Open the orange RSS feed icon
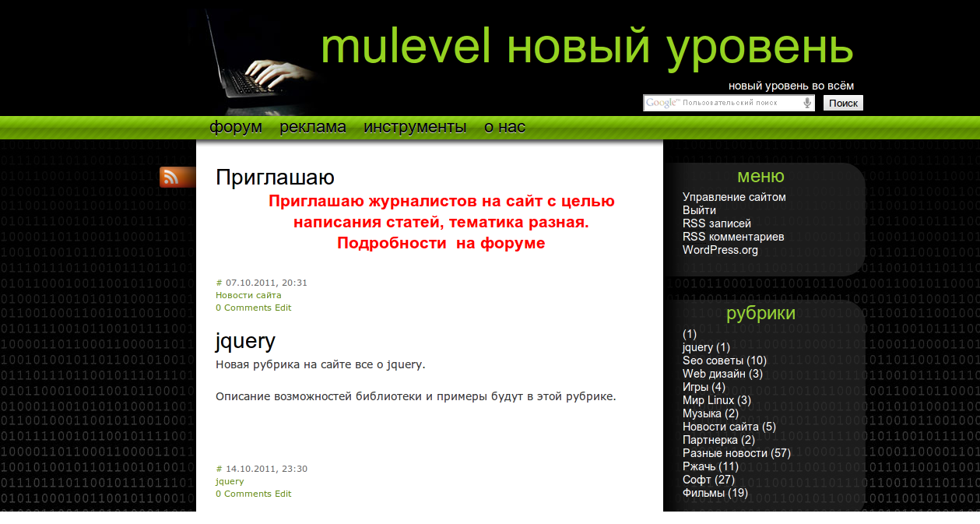Image resolution: width=980 pixels, height=524 pixels. click(177, 178)
